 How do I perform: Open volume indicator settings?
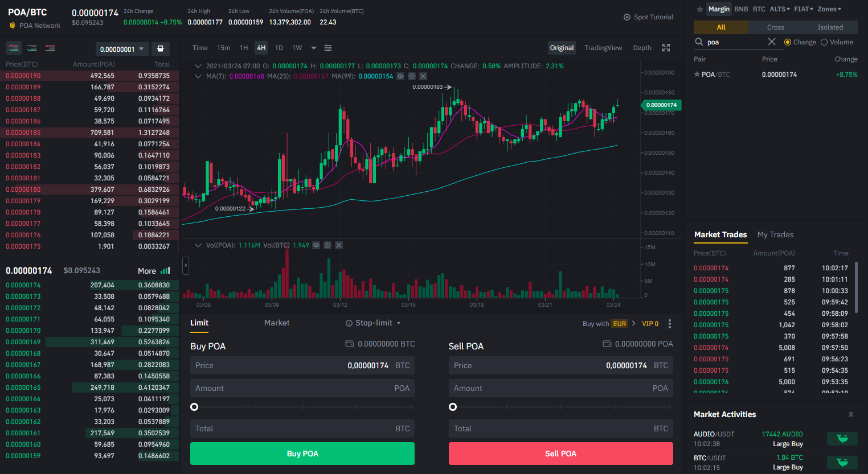point(327,245)
